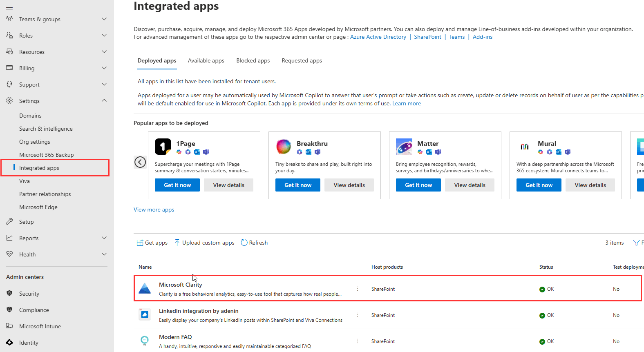
Task: Click View more apps link
Action: pyautogui.click(x=154, y=209)
